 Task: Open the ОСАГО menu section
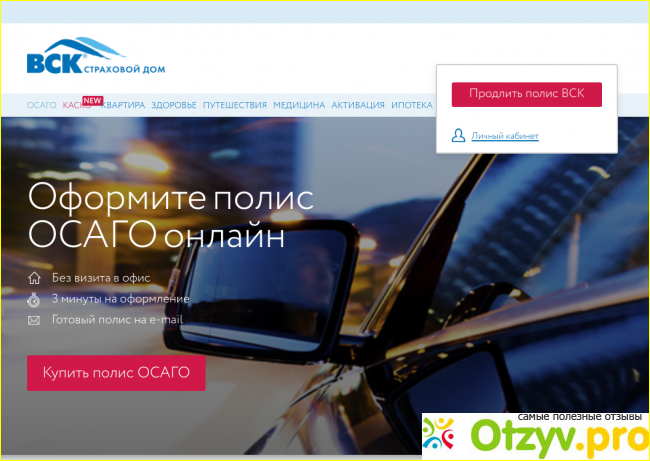[42, 105]
